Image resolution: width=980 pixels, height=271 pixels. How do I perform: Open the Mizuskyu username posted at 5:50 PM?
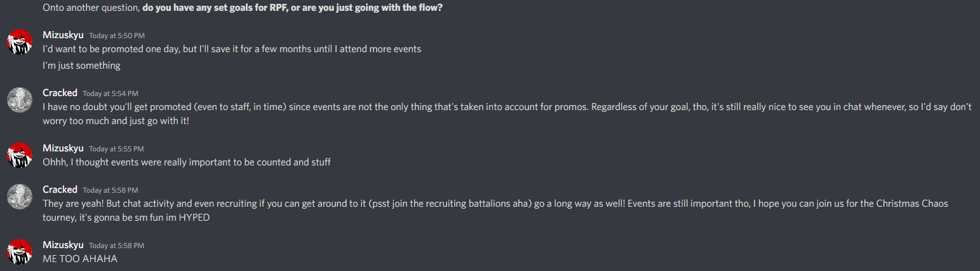[63, 34]
